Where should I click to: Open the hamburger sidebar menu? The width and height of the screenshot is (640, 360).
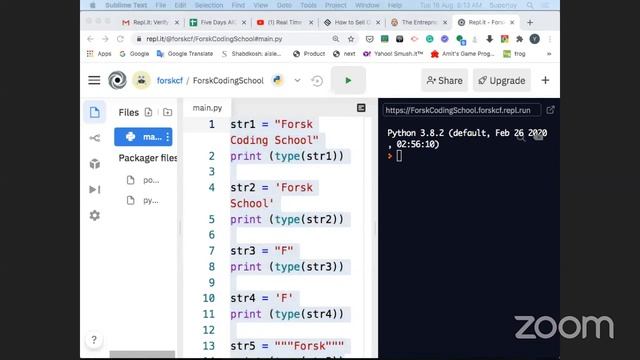(94, 80)
